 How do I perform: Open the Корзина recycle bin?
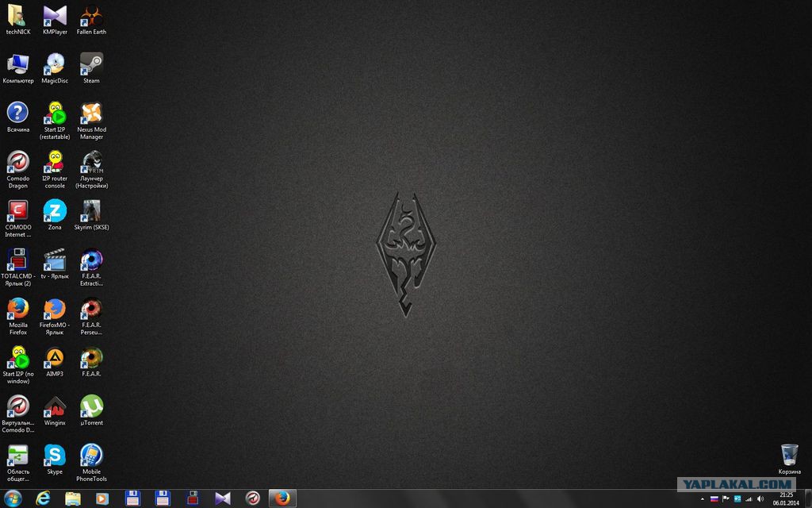click(x=789, y=459)
